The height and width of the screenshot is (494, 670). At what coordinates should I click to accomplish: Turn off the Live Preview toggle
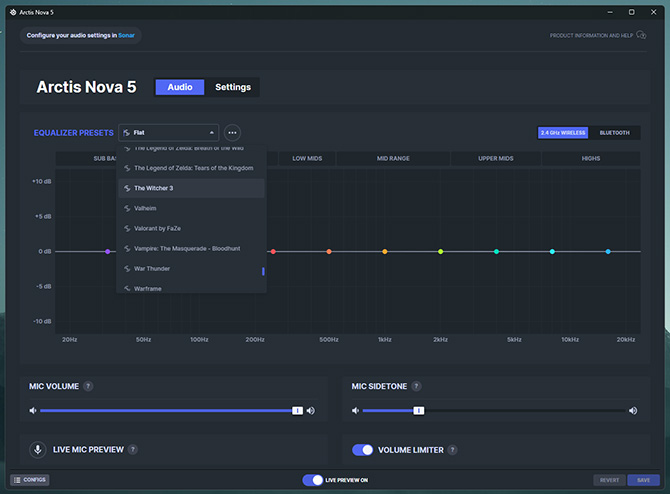coord(312,480)
